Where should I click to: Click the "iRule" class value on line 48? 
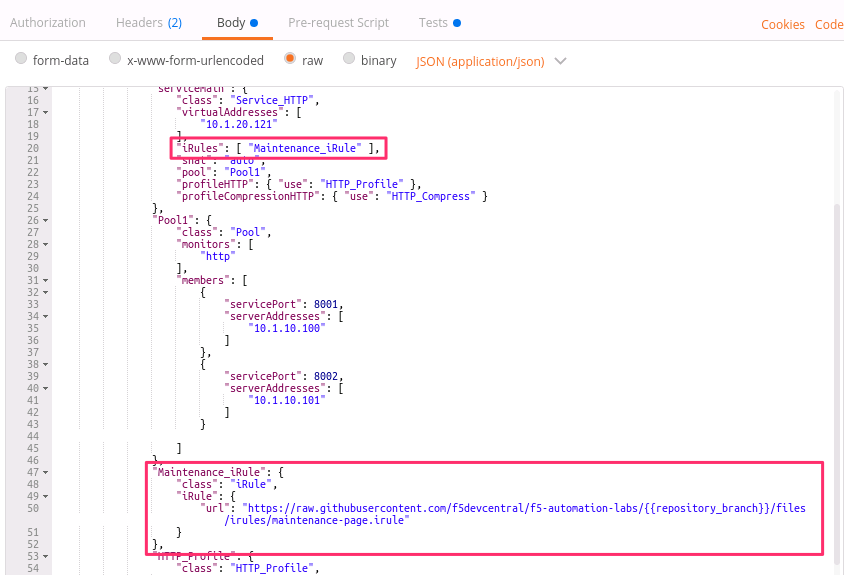tap(251, 484)
